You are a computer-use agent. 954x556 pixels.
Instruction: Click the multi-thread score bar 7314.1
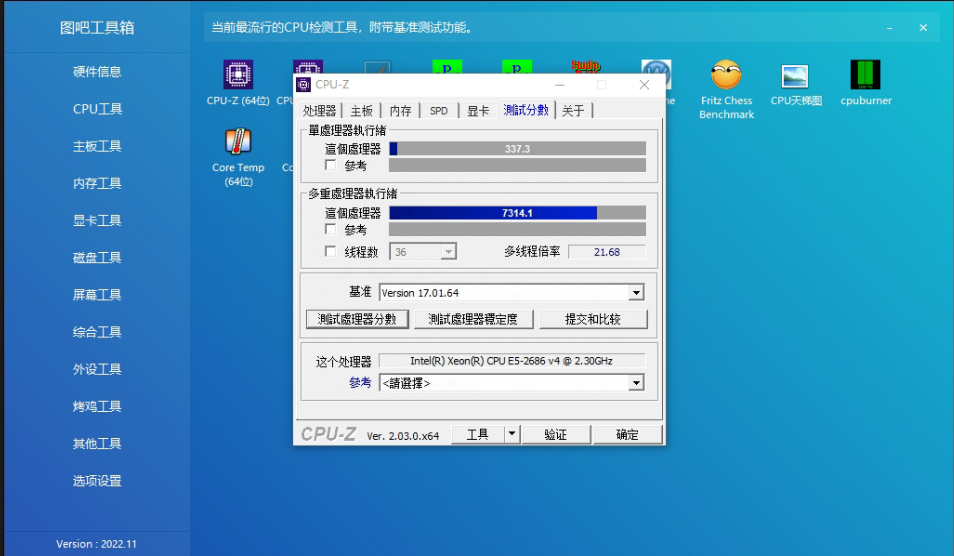click(x=517, y=213)
